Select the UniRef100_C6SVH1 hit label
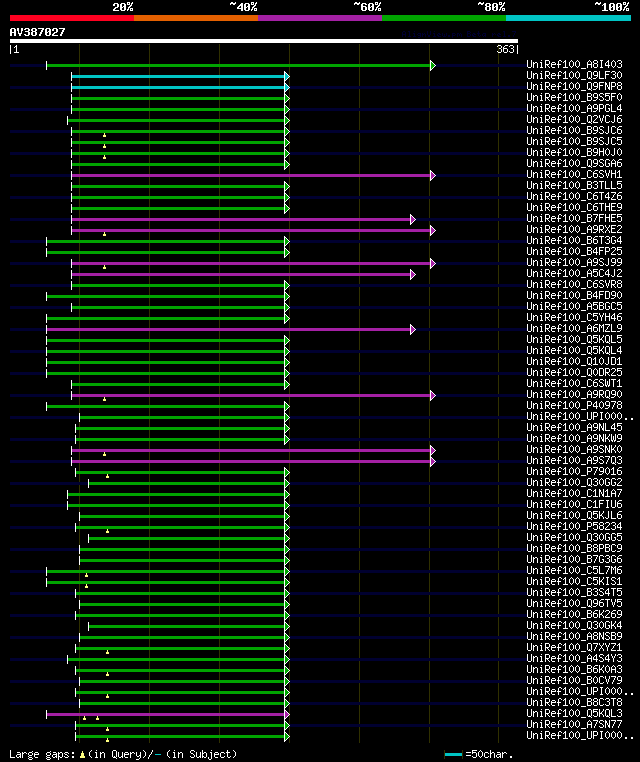Viewport: 640px width, 762px height. (x=574, y=174)
